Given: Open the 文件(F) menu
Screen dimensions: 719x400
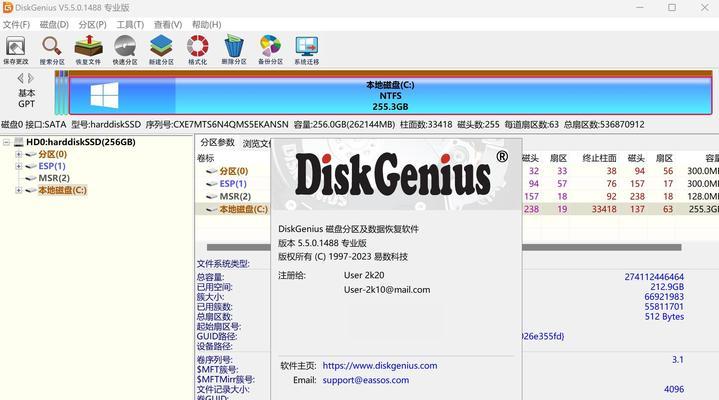Looking at the screenshot, I should click(x=16, y=25).
